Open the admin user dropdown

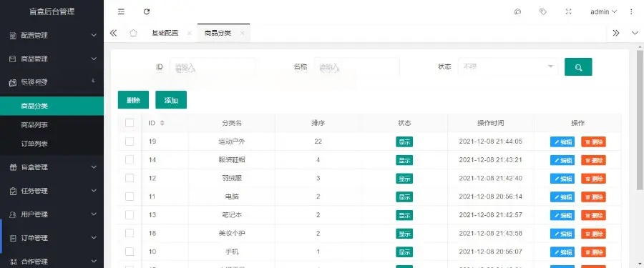603,12
